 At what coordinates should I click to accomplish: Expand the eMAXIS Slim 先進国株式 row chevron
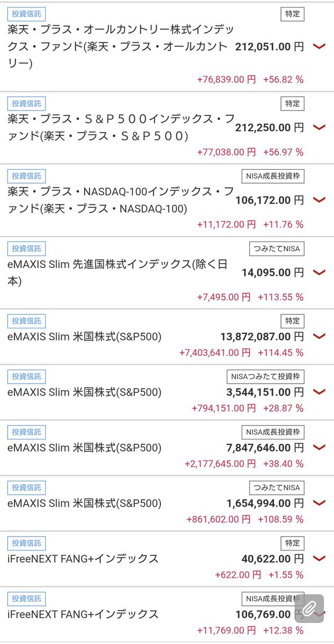click(x=319, y=272)
